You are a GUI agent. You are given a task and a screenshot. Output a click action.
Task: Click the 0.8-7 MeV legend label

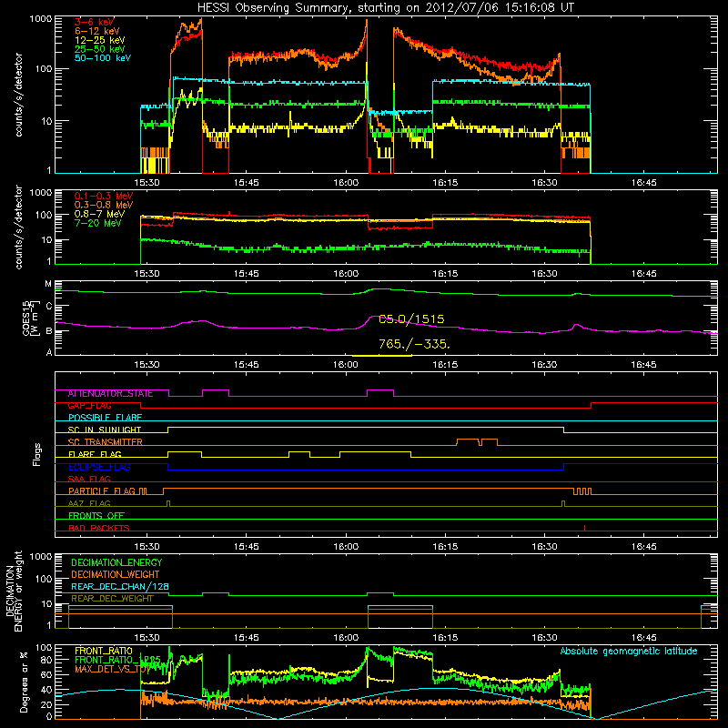(x=99, y=214)
